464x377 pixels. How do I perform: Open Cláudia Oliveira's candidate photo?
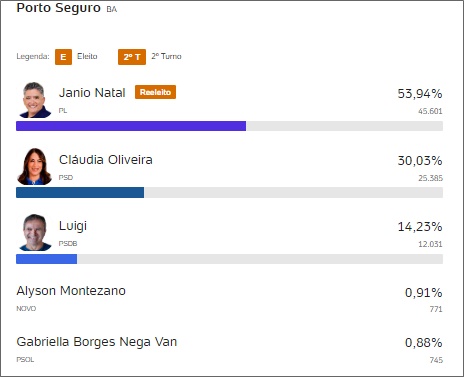[x=34, y=166]
